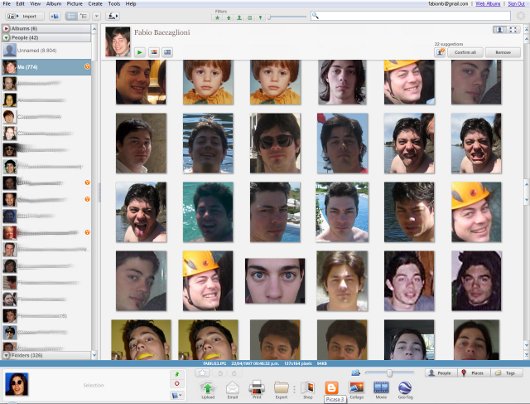
Task: Click orange suggestions icon beside Me (774)
Action: pyautogui.click(x=87, y=67)
